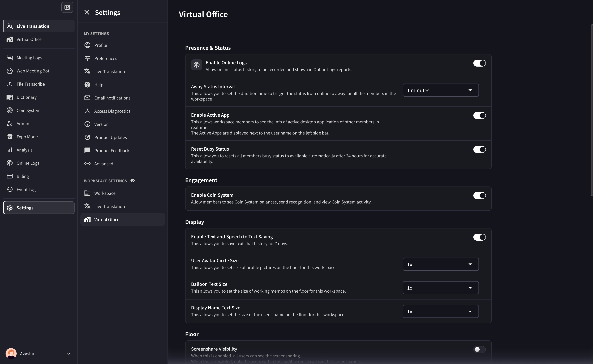Click the Admin user-gear icon
This screenshot has height=364, width=593.
10,123
